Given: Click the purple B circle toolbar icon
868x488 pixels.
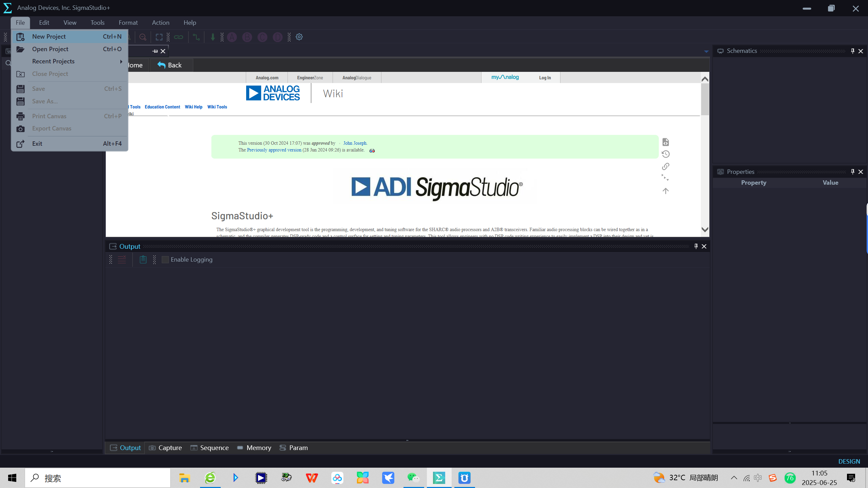Looking at the screenshot, I should click(x=247, y=37).
